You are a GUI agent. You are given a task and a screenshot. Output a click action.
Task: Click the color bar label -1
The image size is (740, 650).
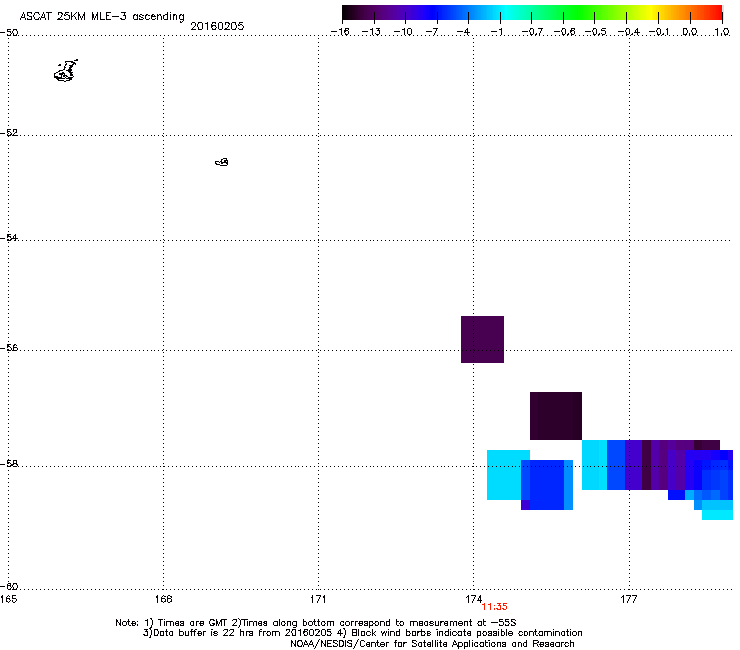point(496,32)
